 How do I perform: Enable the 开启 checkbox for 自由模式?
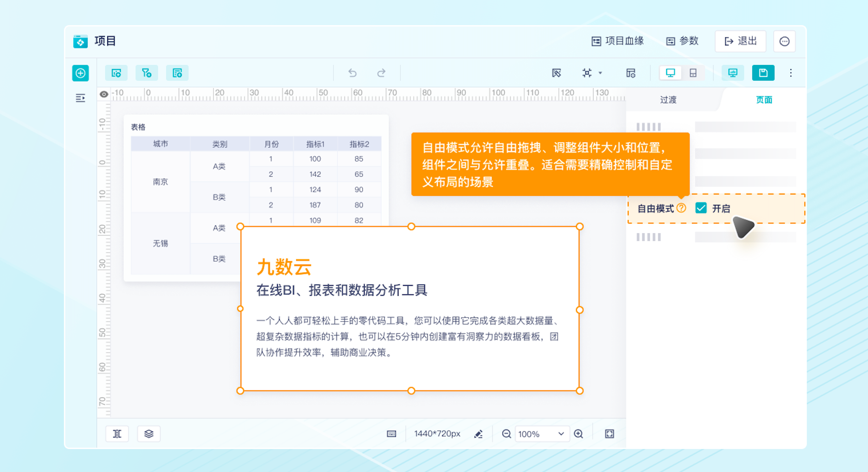coord(701,208)
